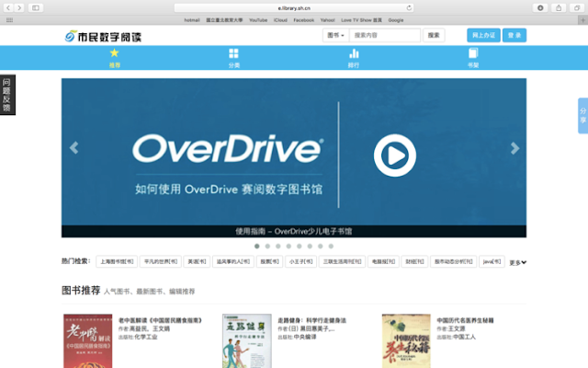588x368 pixels.
Task: Open the favorites grid icon in bookmarks bar
Action: click(10, 20)
